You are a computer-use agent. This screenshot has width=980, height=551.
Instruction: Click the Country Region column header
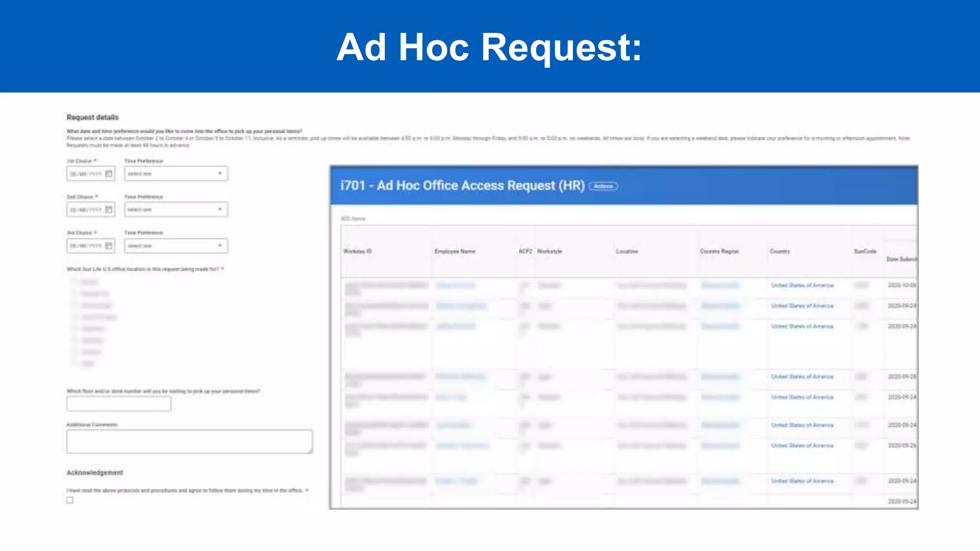click(x=719, y=252)
